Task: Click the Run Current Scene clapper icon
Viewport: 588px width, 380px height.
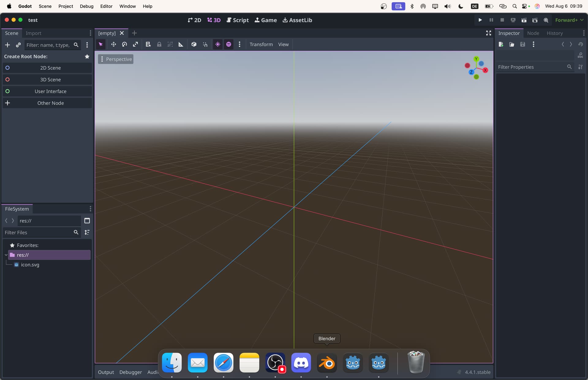Action: tap(524, 20)
